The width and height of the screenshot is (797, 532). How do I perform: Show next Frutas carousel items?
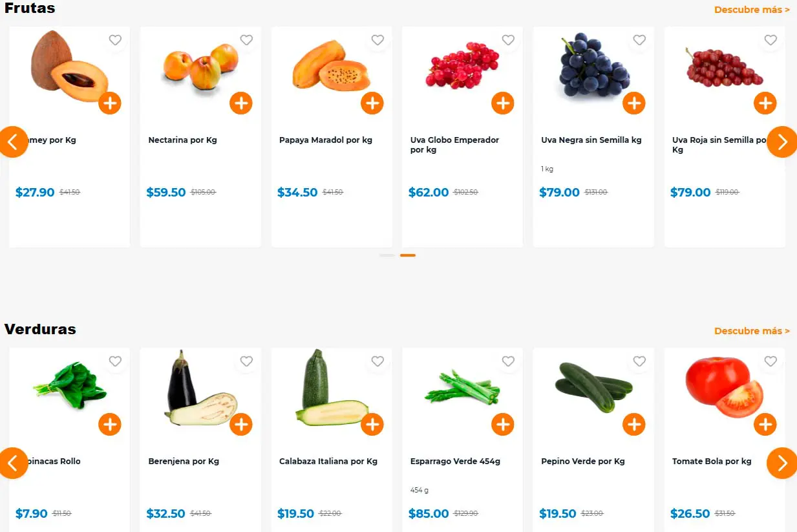782,142
